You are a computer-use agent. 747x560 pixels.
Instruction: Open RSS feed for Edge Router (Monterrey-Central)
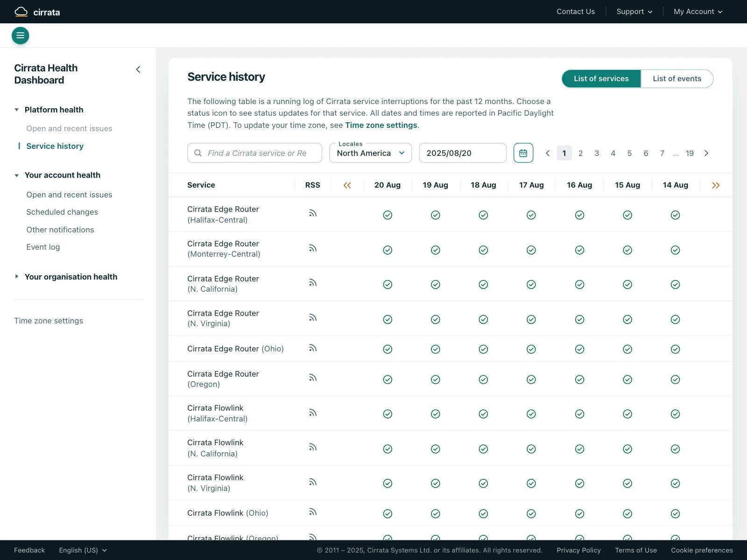tap(313, 248)
